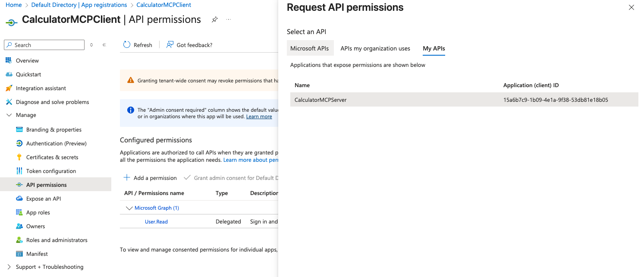Switch to APIs my organization uses tab
The width and height of the screenshot is (644, 277).
pyautogui.click(x=375, y=48)
